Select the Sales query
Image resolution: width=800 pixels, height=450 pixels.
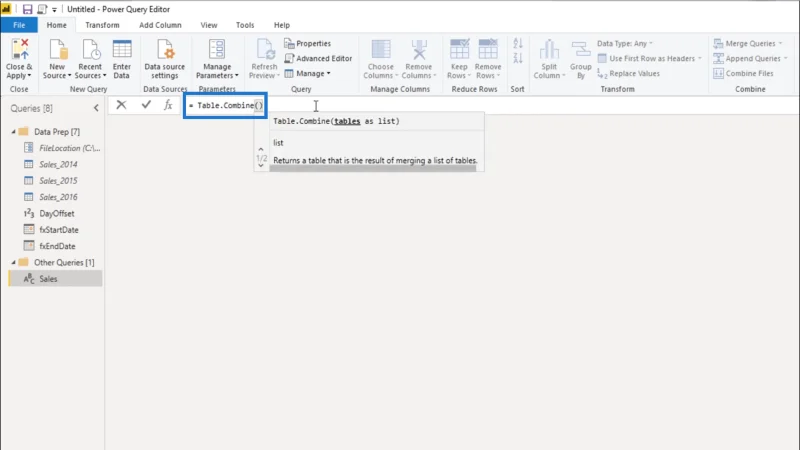tap(55, 279)
